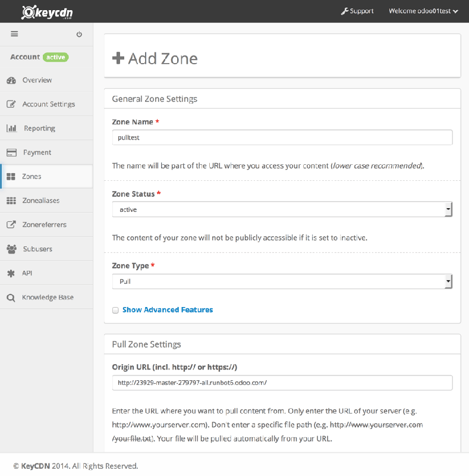Go to the Zones menu item
The height and width of the screenshot is (476, 469).
tap(32, 177)
